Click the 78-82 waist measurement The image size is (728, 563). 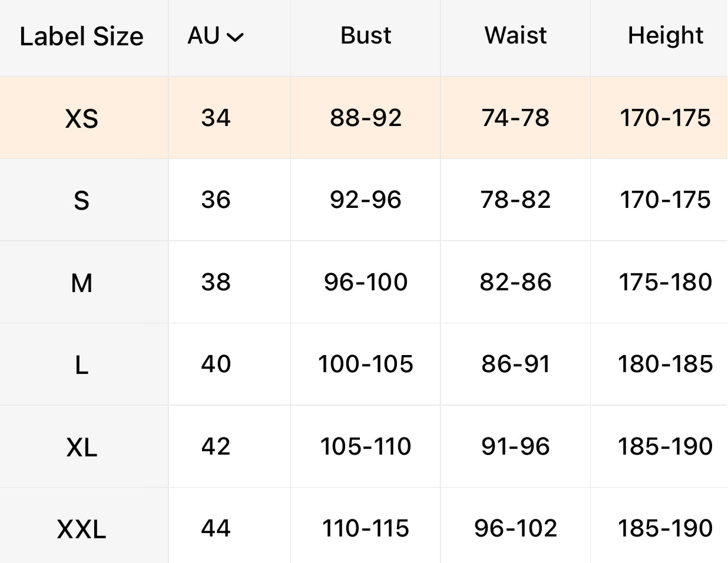tap(515, 200)
